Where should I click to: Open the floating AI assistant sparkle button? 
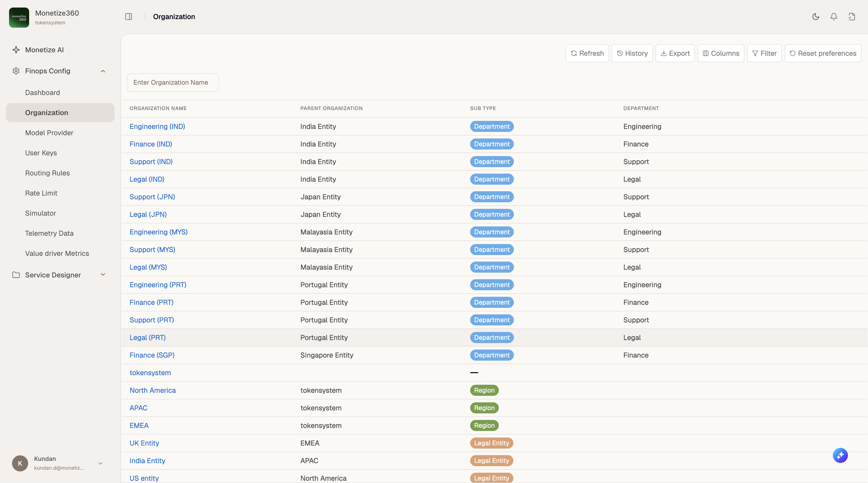click(x=840, y=455)
